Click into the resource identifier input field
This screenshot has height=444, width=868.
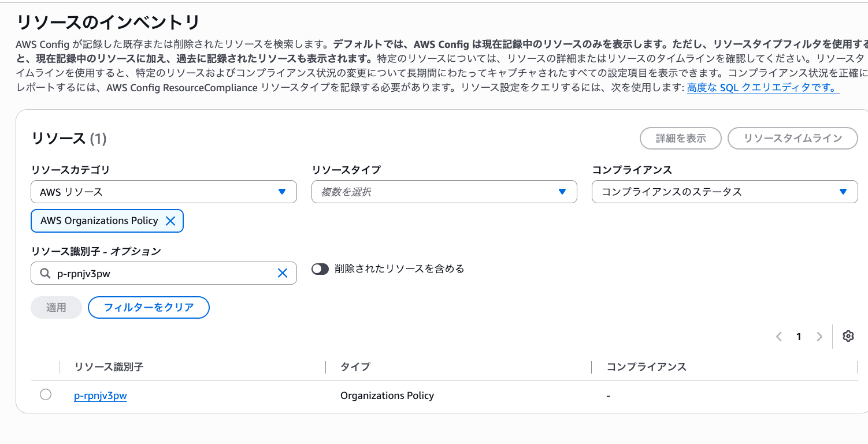pos(164,273)
